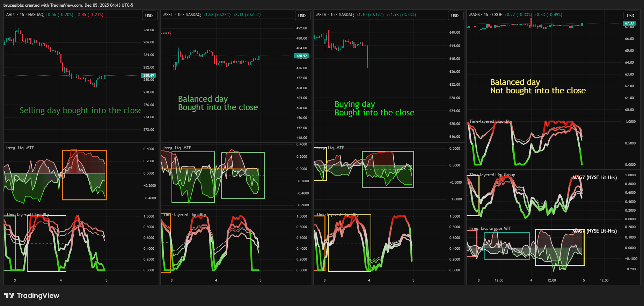Click the 67.33 price label on MAGS axis
This screenshot has height=306, width=644.
point(629,23)
